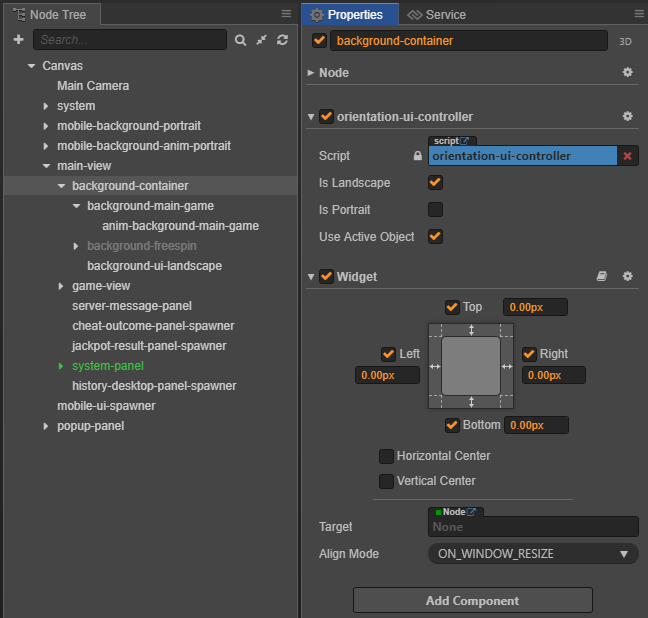Toggle the 3D mode button
This screenshot has width=648, height=618.
[625, 41]
